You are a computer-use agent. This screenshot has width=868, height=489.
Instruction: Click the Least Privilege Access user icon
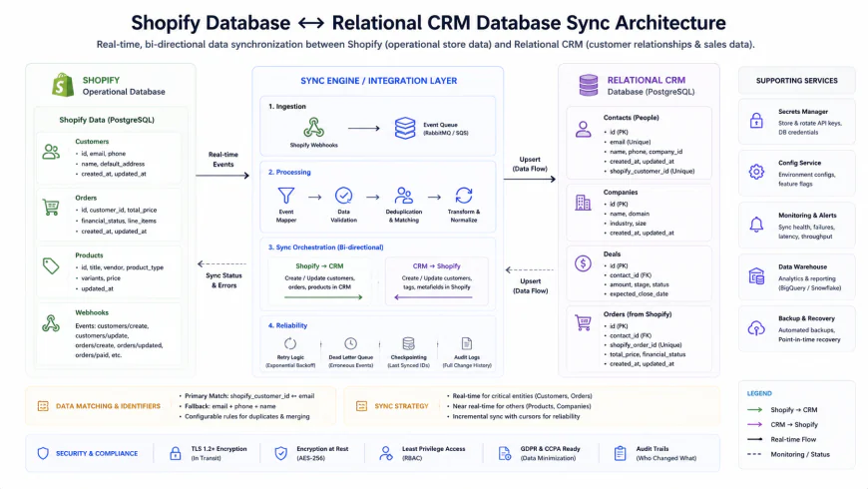coord(386,453)
